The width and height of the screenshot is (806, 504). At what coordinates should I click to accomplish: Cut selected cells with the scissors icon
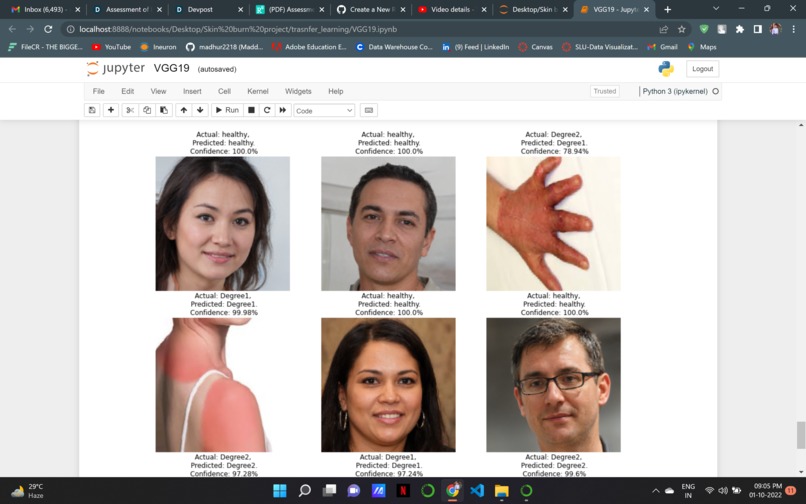(x=130, y=110)
